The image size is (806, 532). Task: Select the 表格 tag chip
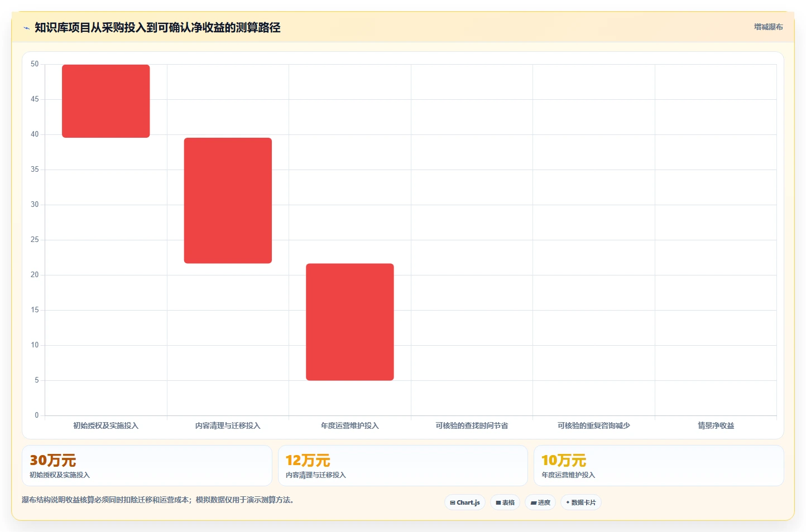click(505, 502)
